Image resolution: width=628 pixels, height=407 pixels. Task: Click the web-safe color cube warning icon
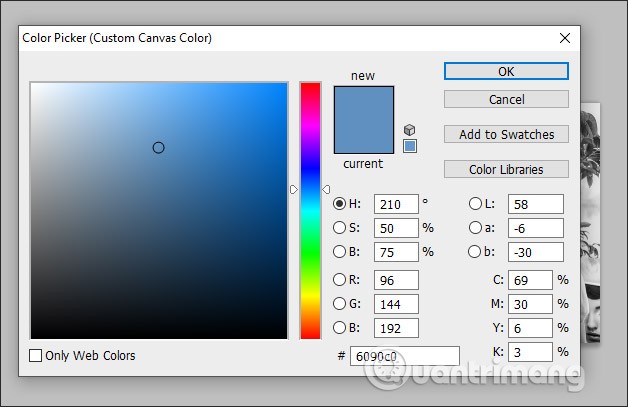pyautogui.click(x=409, y=130)
